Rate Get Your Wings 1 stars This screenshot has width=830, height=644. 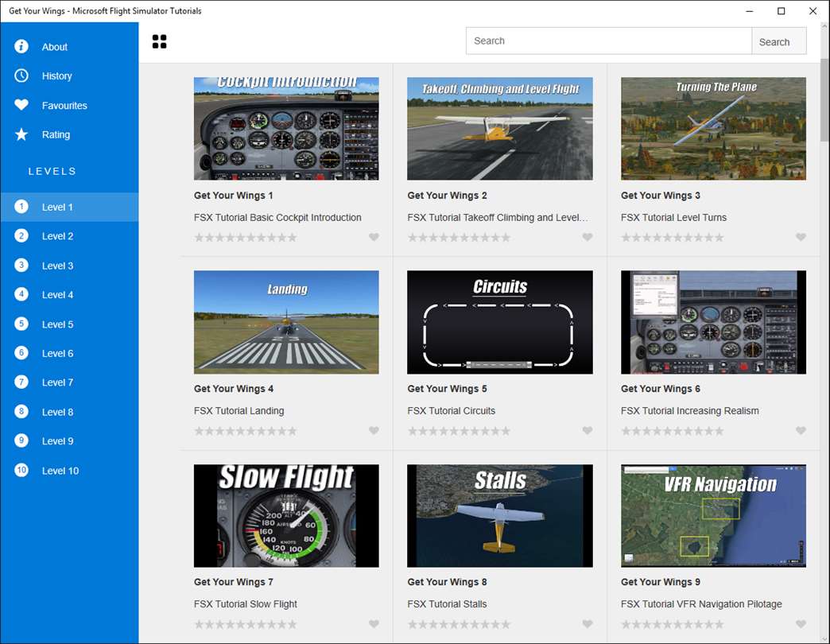point(246,238)
